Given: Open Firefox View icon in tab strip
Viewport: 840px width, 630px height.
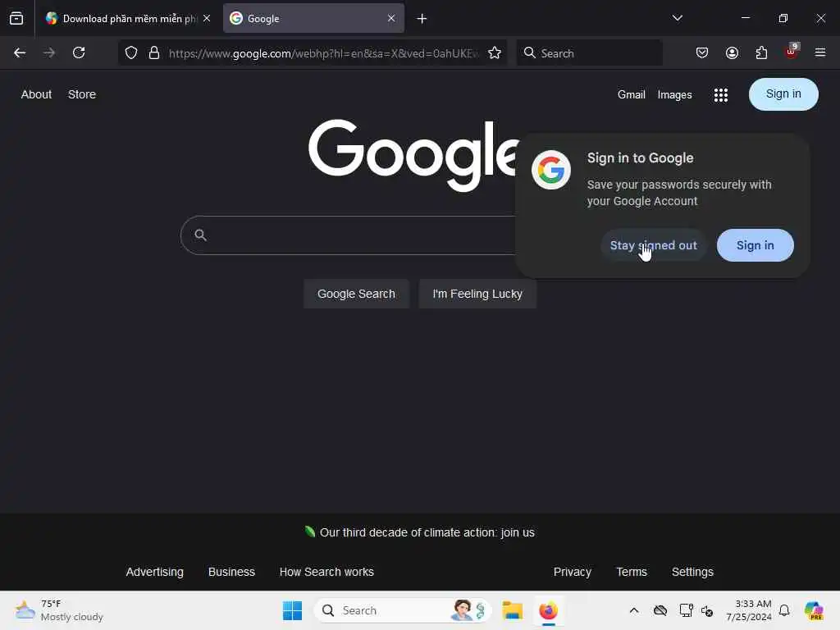Looking at the screenshot, I should (x=16, y=18).
